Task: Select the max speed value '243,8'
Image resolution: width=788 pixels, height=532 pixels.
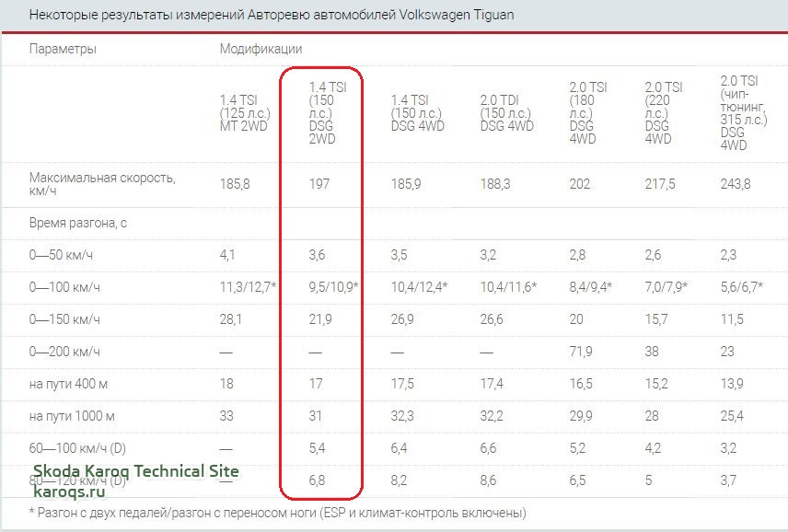Action: (736, 184)
